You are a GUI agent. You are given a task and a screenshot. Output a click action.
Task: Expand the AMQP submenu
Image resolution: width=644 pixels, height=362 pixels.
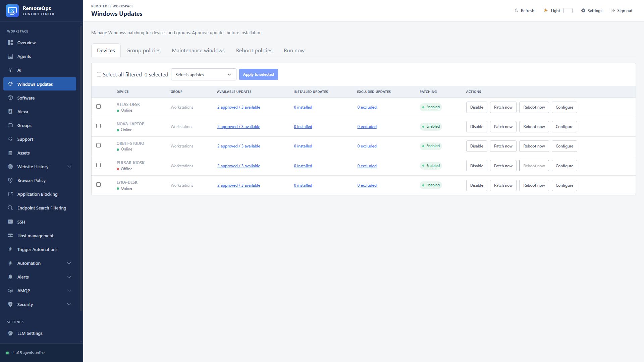[x=69, y=291]
